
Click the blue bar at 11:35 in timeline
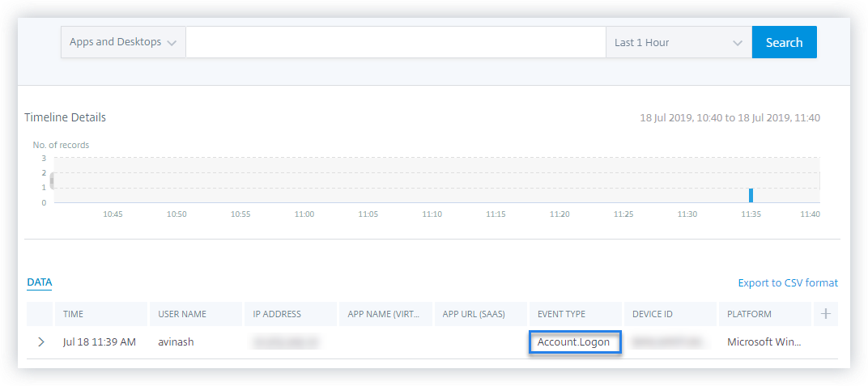point(751,195)
